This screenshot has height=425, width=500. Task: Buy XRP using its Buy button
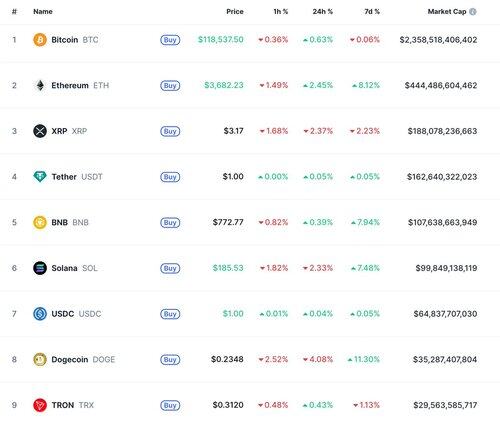point(170,131)
